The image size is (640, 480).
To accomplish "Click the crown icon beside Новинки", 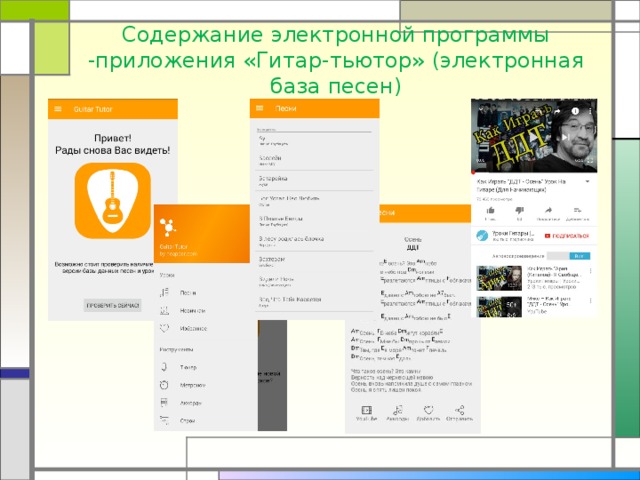I will coord(164,311).
